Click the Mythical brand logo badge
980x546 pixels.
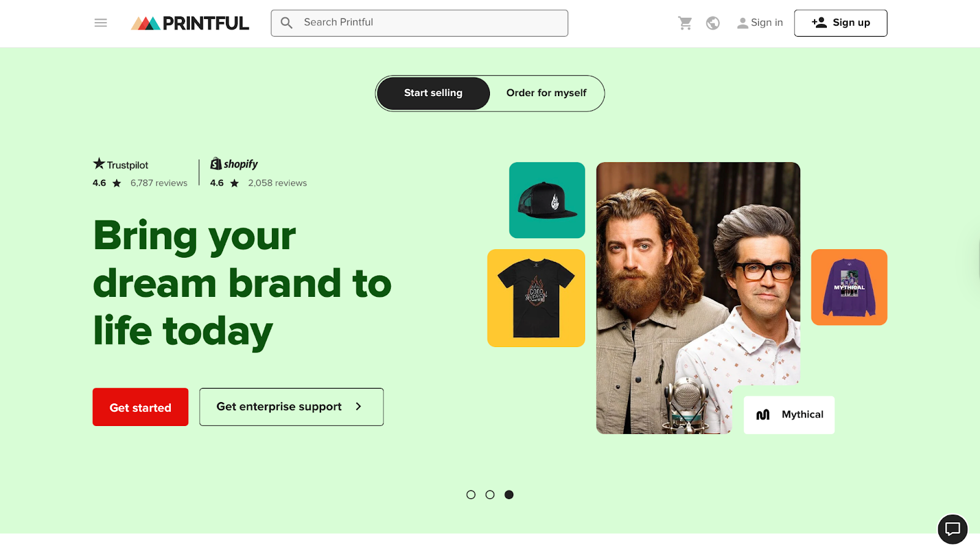(789, 414)
